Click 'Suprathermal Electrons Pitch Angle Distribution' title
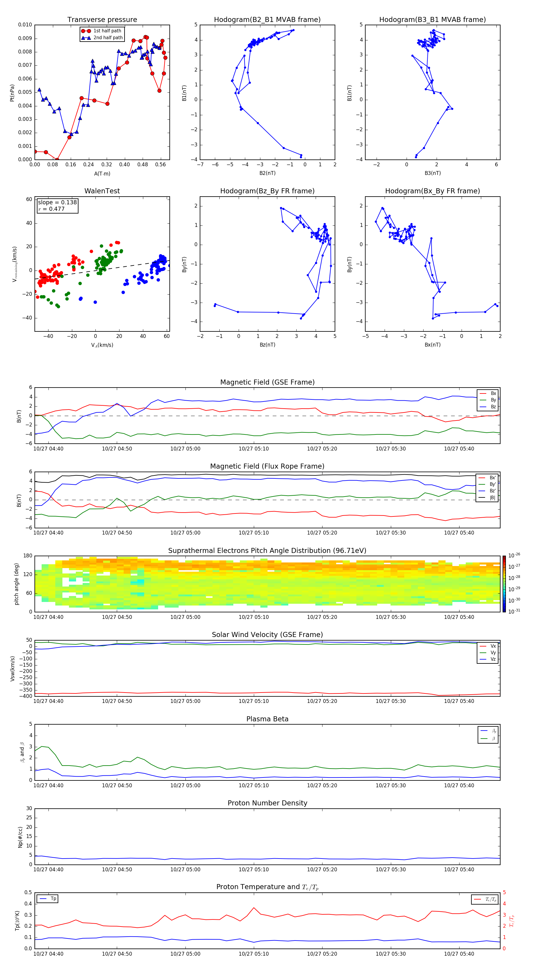 tap(267, 551)
